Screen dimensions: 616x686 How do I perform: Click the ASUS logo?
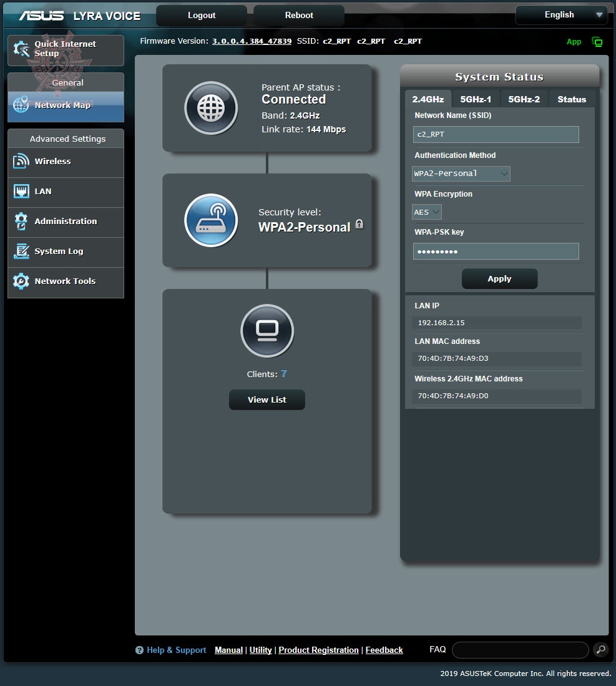42,16
